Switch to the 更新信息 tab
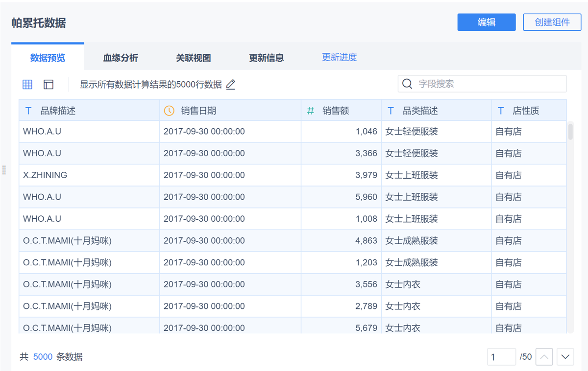 coord(266,58)
